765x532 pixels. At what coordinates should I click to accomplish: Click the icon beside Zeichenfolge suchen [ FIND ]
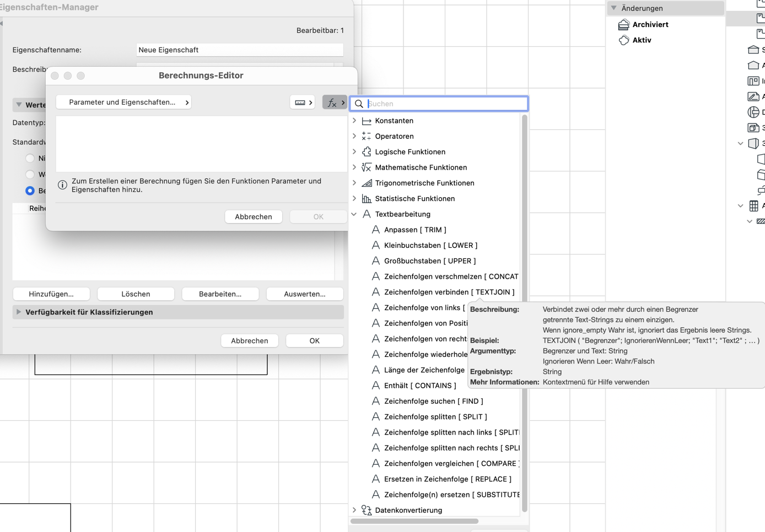[375, 401]
